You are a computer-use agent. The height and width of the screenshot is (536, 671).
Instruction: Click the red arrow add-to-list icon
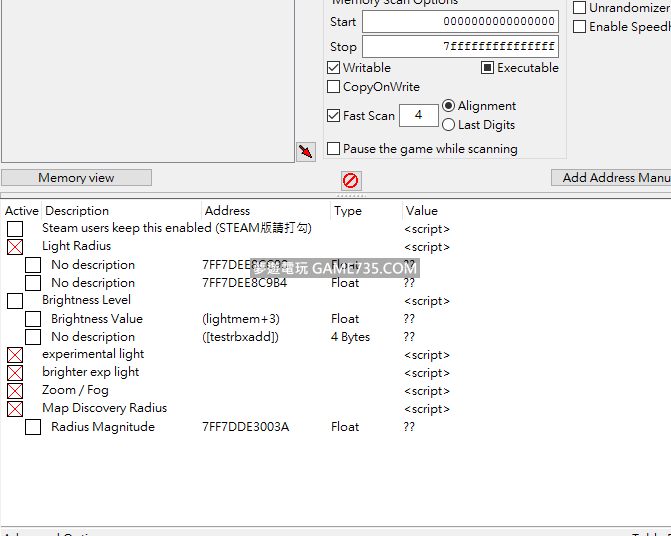coord(306,152)
